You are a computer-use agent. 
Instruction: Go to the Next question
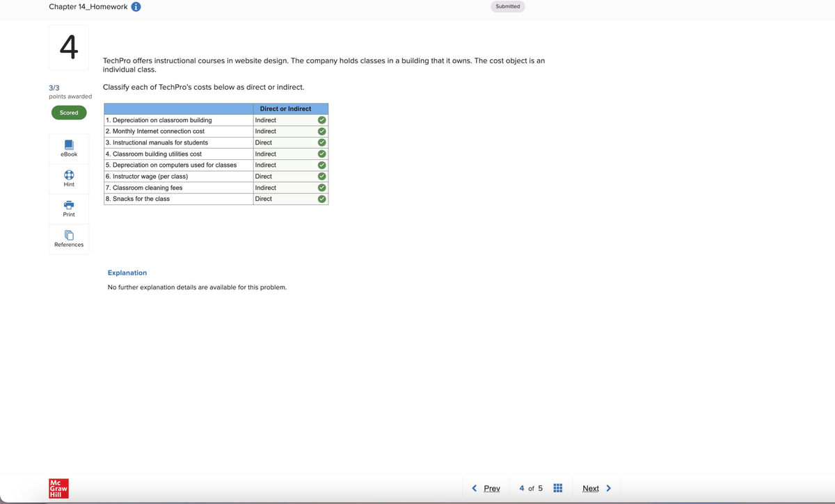[x=591, y=489]
